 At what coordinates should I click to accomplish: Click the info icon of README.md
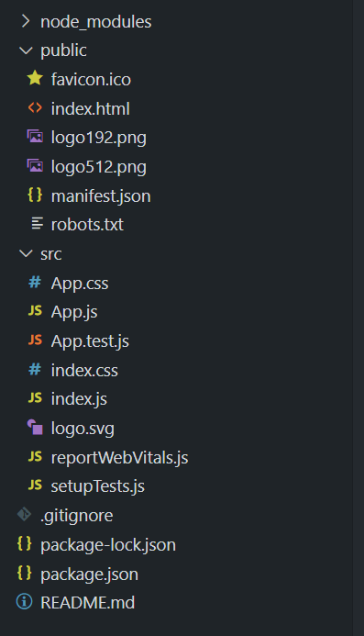(25, 602)
